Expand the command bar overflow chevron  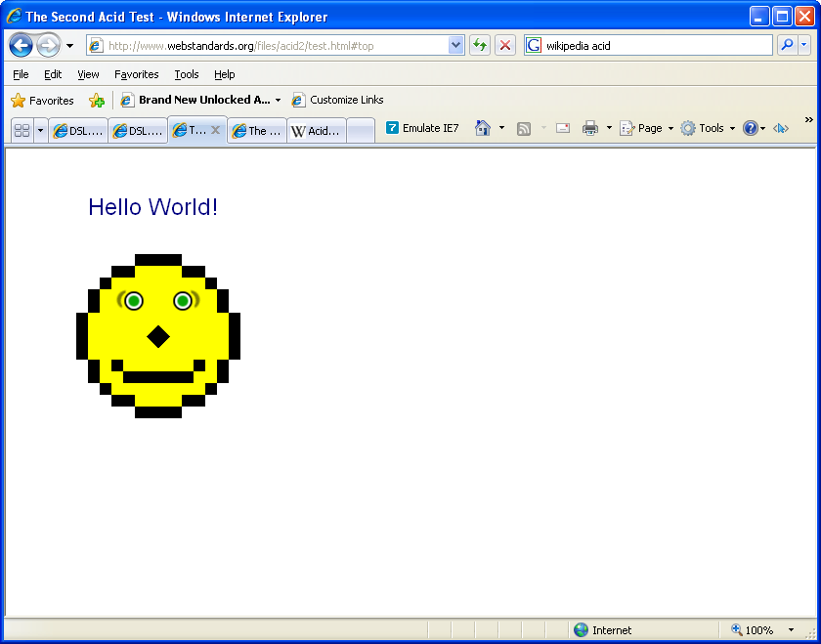click(809, 120)
